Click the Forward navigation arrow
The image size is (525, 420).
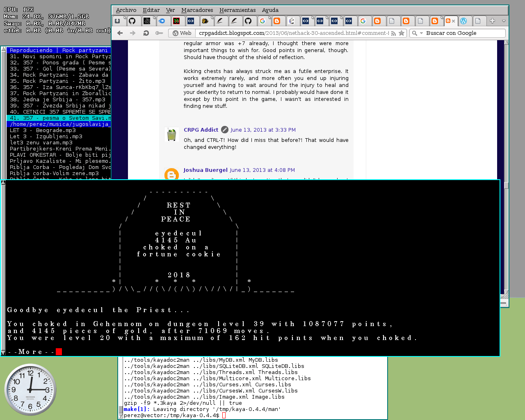pos(132,33)
